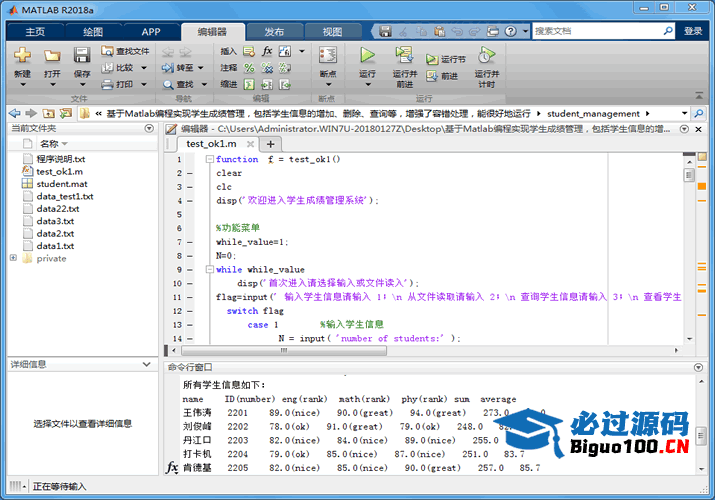
Task: Switch to the APP tab
Action: click(x=150, y=31)
